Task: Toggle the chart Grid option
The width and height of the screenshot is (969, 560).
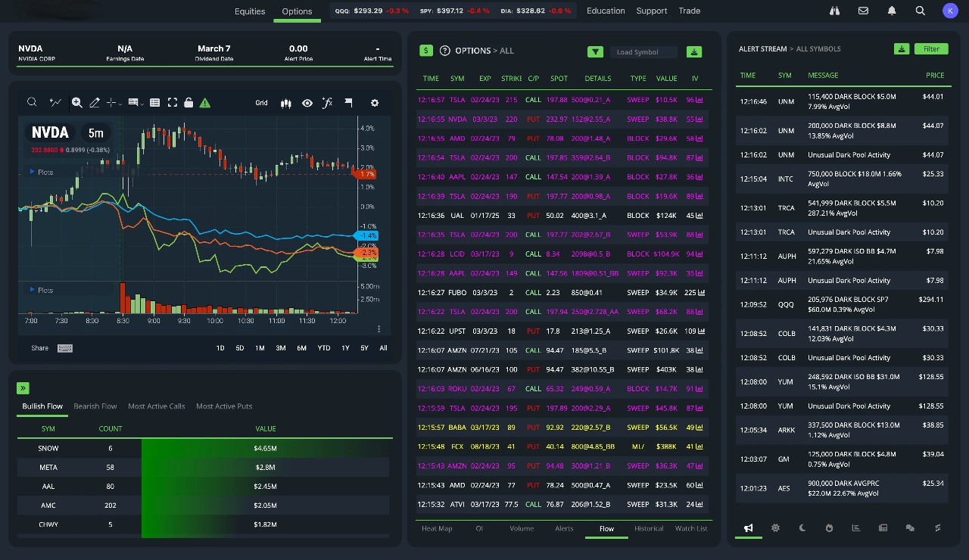Action: [261, 103]
